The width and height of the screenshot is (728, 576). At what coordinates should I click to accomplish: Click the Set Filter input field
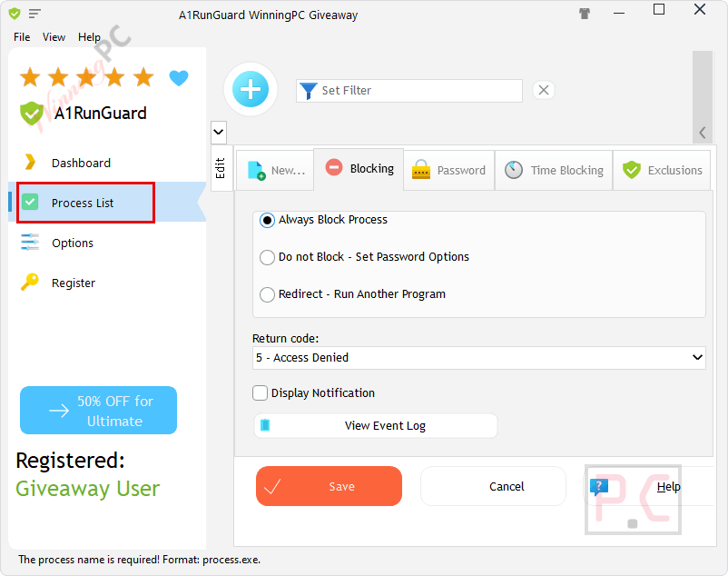(x=409, y=91)
